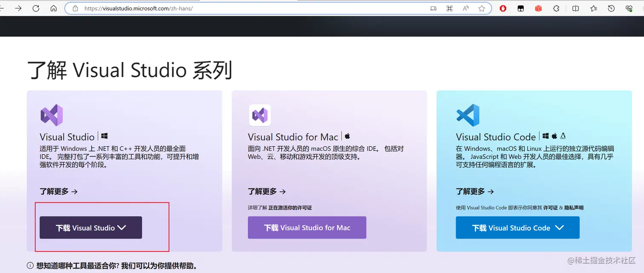The height and width of the screenshot is (273, 644).
Task: Open the black Tampermonkey extension icon
Action: coord(520,8)
